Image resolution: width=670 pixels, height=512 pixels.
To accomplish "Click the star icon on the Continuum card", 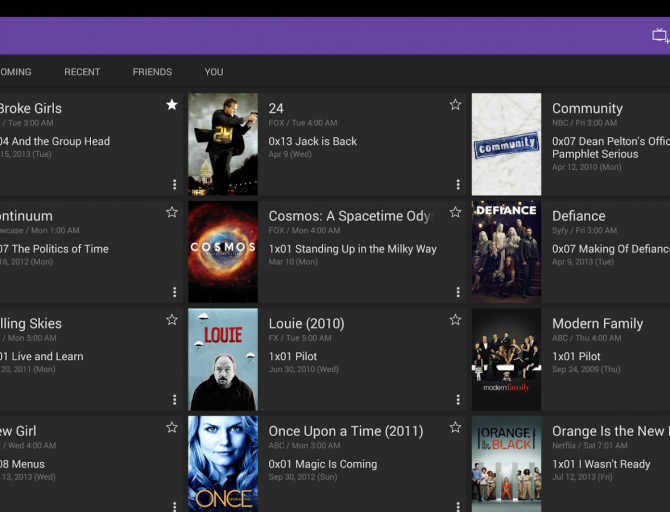I will [172, 212].
